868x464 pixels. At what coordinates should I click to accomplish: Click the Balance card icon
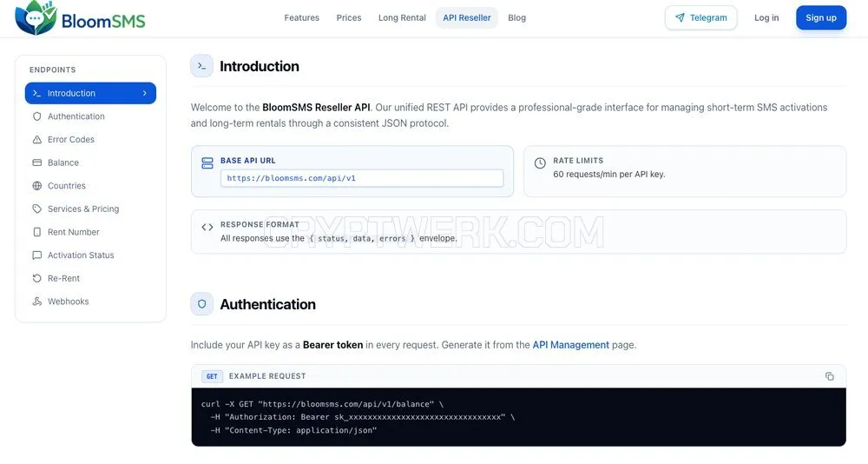click(37, 163)
